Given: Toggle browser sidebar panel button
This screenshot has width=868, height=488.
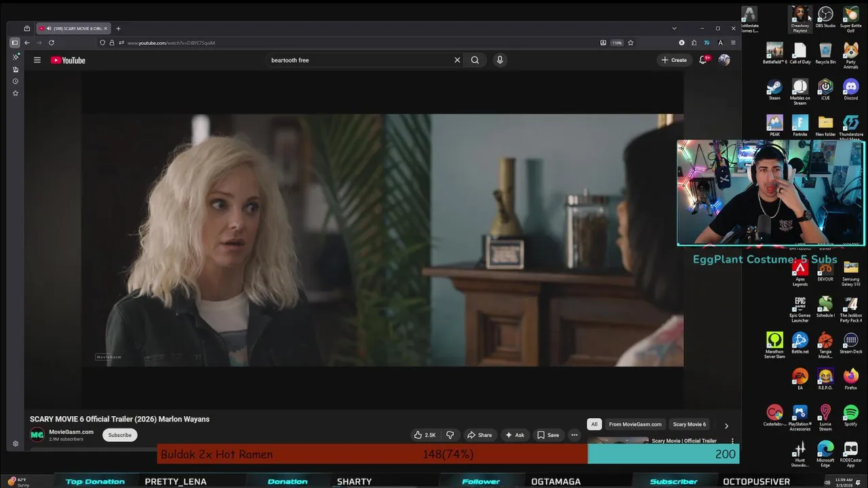Looking at the screenshot, I should coord(14,43).
